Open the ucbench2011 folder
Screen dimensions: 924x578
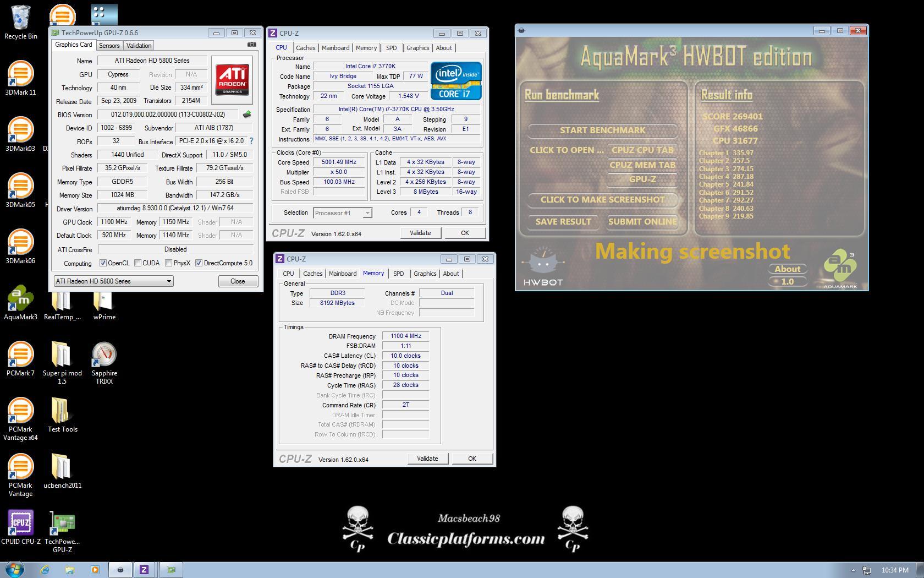(62, 471)
